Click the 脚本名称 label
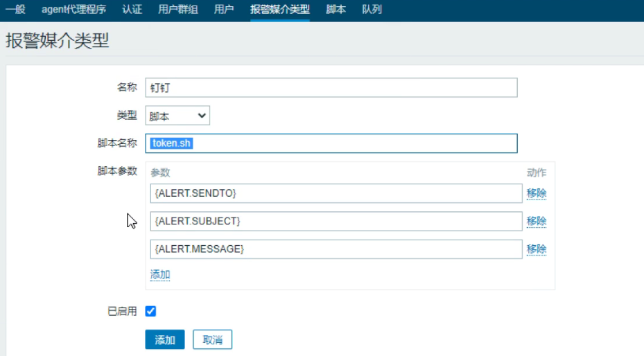This screenshot has height=356, width=644. coord(117,143)
